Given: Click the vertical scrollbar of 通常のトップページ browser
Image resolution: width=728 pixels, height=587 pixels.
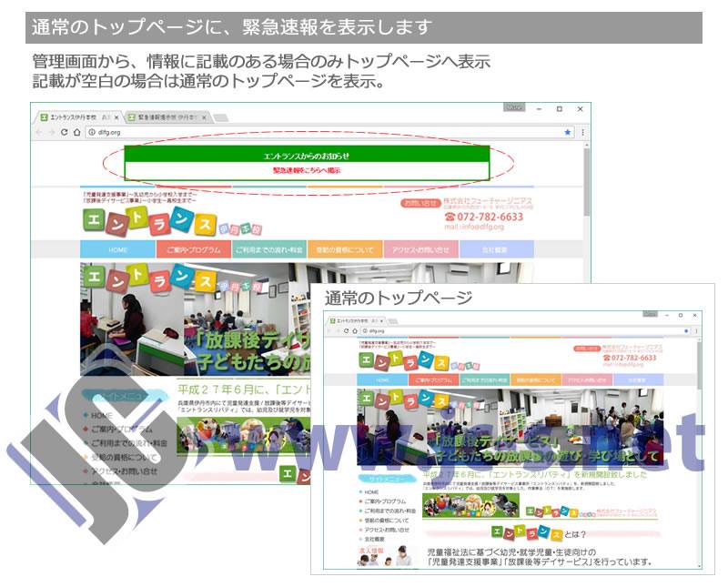Looking at the screenshot, I should [699, 367].
